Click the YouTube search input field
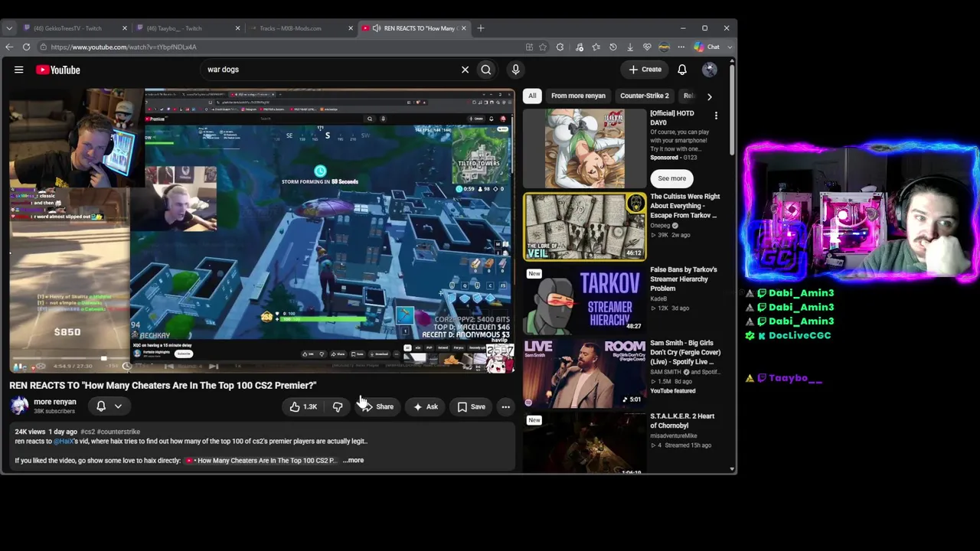Image resolution: width=980 pixels, height=551 pixels. [x=329, y=70]
